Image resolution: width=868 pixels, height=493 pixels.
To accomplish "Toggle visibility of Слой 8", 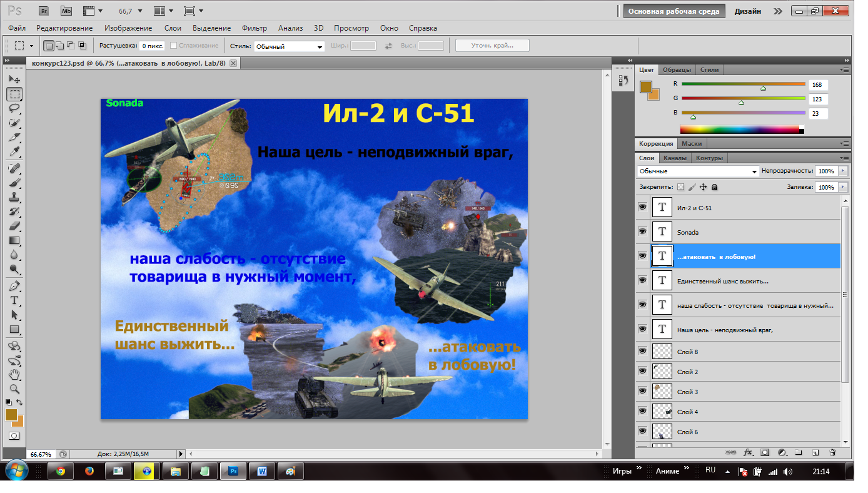I will tap(643, 351).
